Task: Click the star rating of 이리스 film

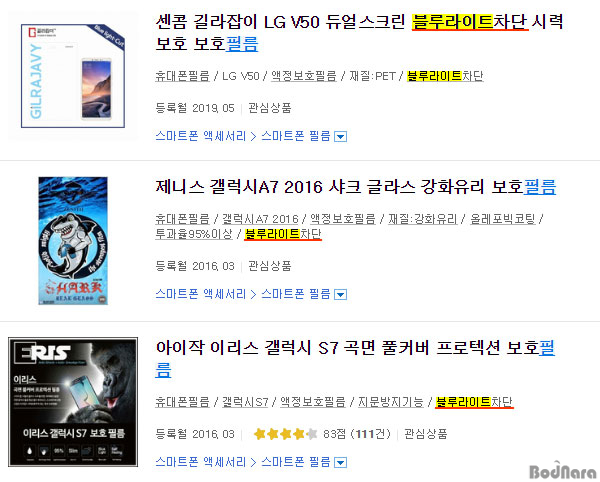Action: pyautogui.click(x=285, y=434)
